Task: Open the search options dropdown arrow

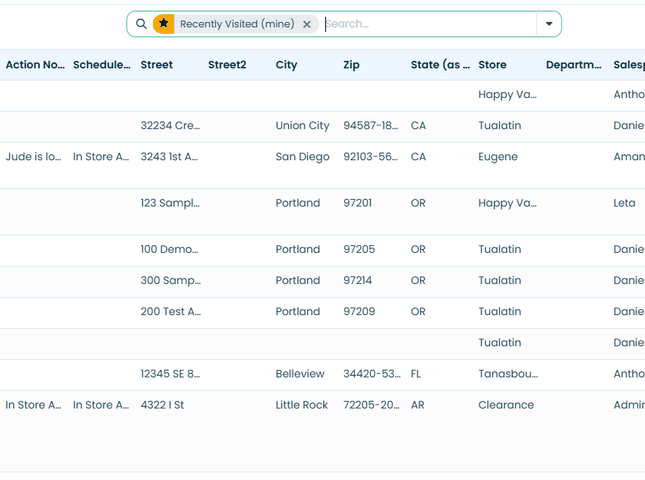Action: [x=549, y=24]
